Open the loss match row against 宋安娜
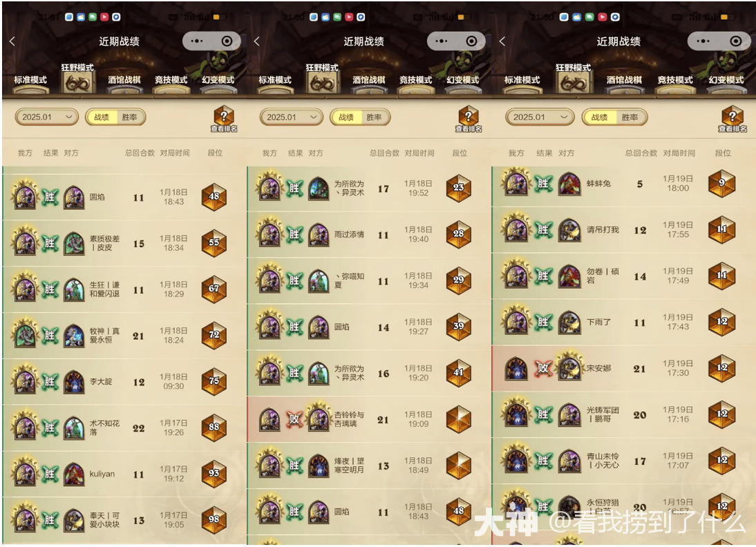This screenshot has width=756, height=547. [623, 368]
